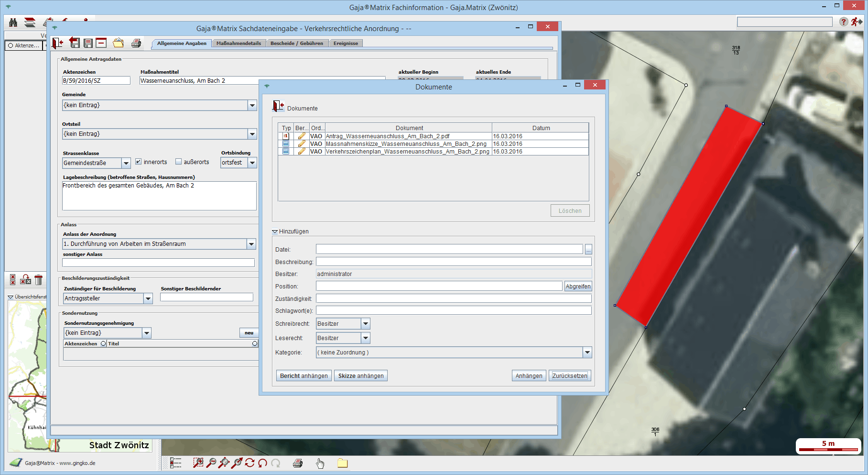The image size is (868, 475).
Task: Click the printer icon in Sachdateneingabe toolbar
Action: 136,43
